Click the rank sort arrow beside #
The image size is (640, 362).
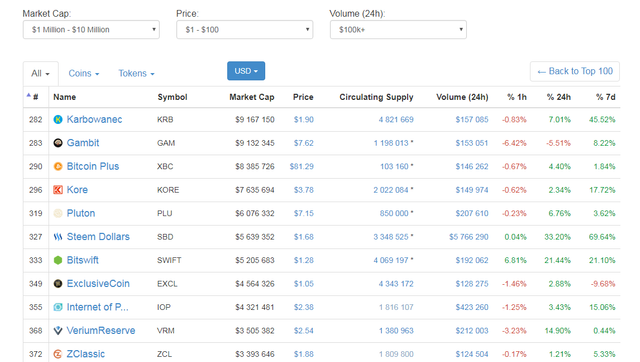click(x=29, y=95)
